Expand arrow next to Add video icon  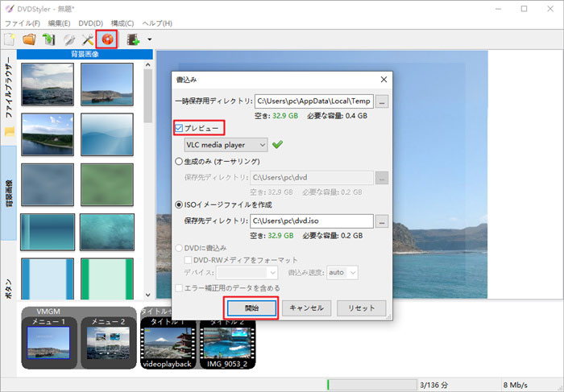pos(150,39)
